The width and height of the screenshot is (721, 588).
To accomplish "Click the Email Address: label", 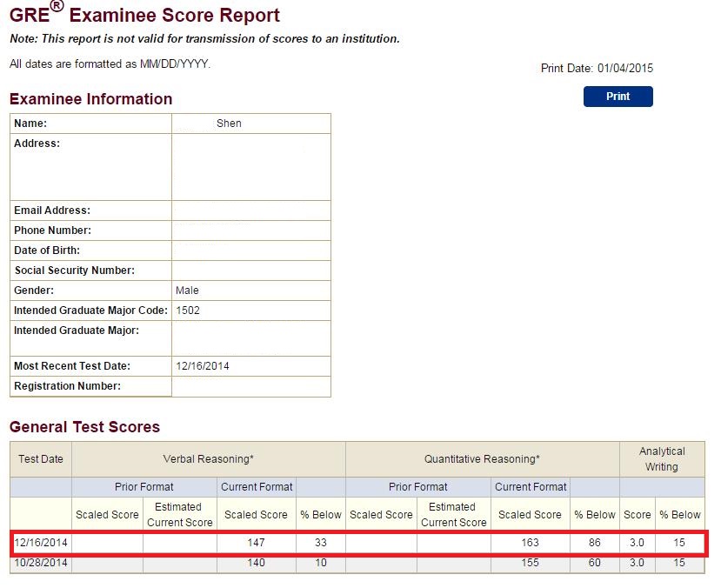I will click(52, 210).
